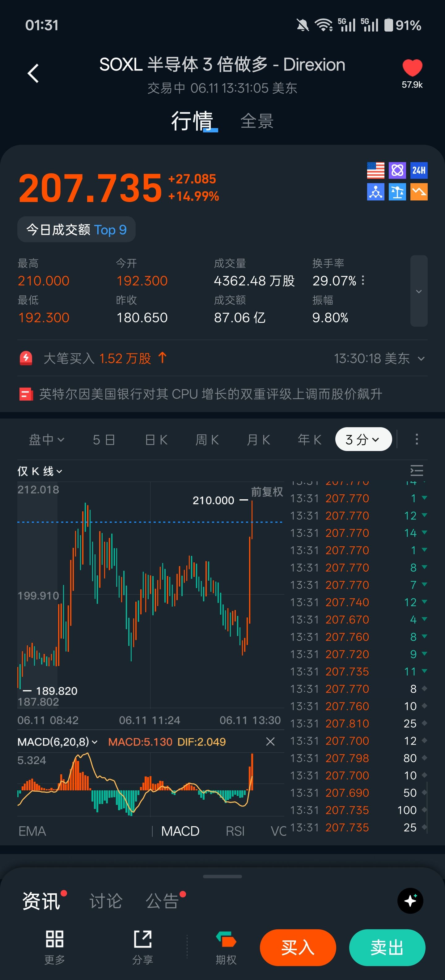Screen dimensions: 445x980
Task: Tap the 买入 buy button
Action: (298, 947)
